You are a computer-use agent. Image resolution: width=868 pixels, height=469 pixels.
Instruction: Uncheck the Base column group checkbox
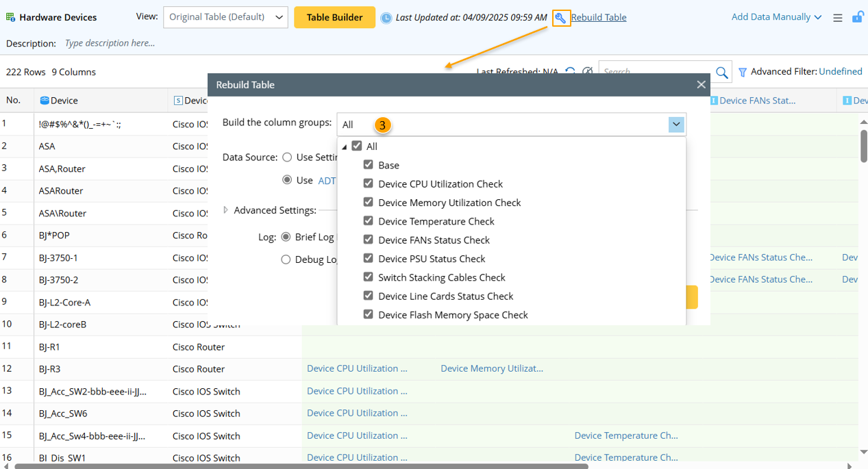[x=369, y=165]
